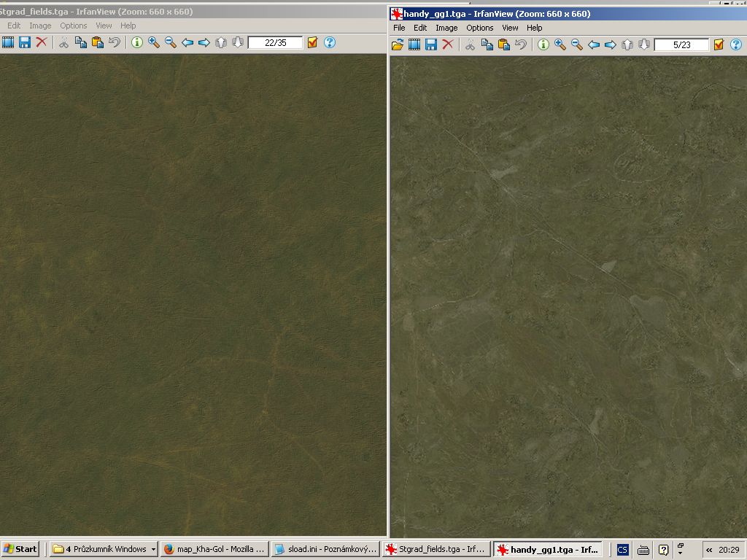Save image in handy_gg1 window
Screen dimensions: 747x560
(431, 44)
